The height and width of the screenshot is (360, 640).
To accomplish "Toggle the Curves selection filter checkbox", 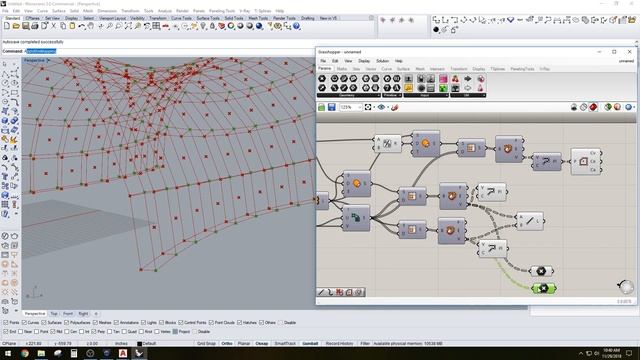I will [x=24, y=322].
